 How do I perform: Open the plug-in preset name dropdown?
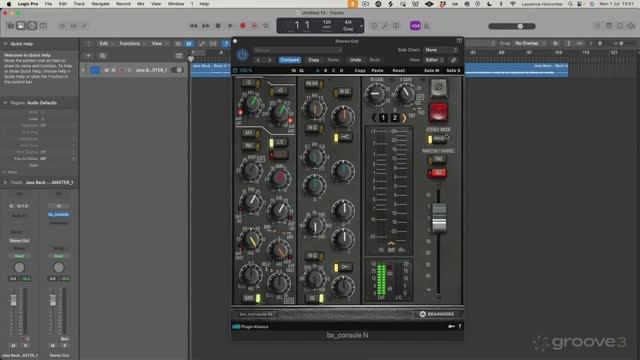[x=297, y=50]
